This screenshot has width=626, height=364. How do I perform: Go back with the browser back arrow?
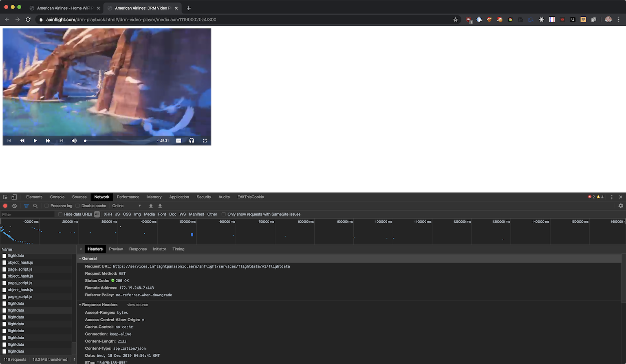pos(7,20)
